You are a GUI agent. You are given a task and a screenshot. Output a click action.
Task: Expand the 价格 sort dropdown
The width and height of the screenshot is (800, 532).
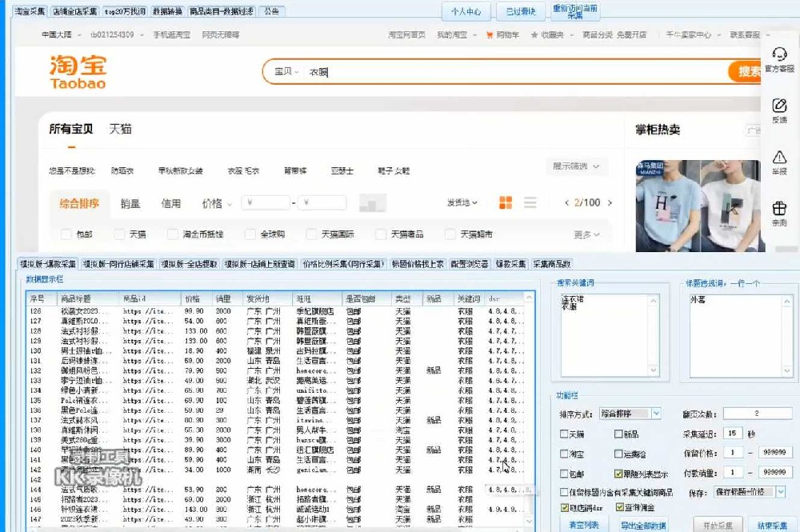coord(217,203)
